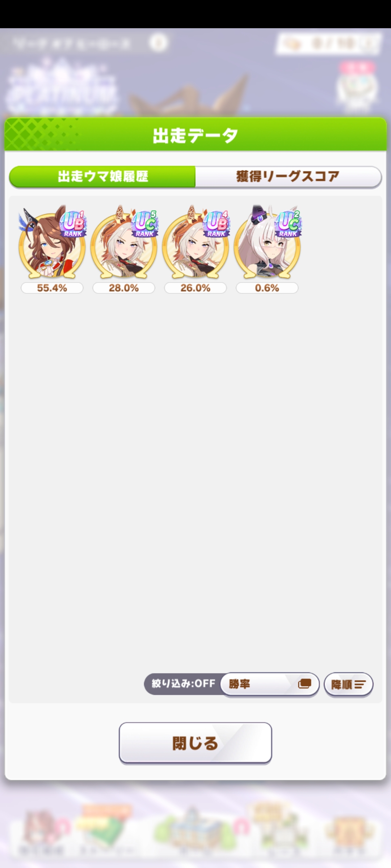Screen dimensions: 391x868
Task: Switch to the 出走ウマ娘履歴 tab
Action: (102, 176)
